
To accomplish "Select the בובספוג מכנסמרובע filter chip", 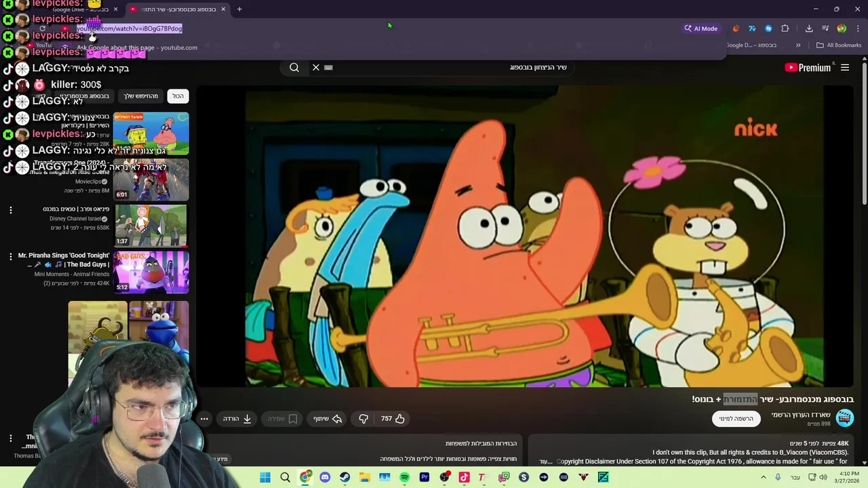I will tap(85, 96).
